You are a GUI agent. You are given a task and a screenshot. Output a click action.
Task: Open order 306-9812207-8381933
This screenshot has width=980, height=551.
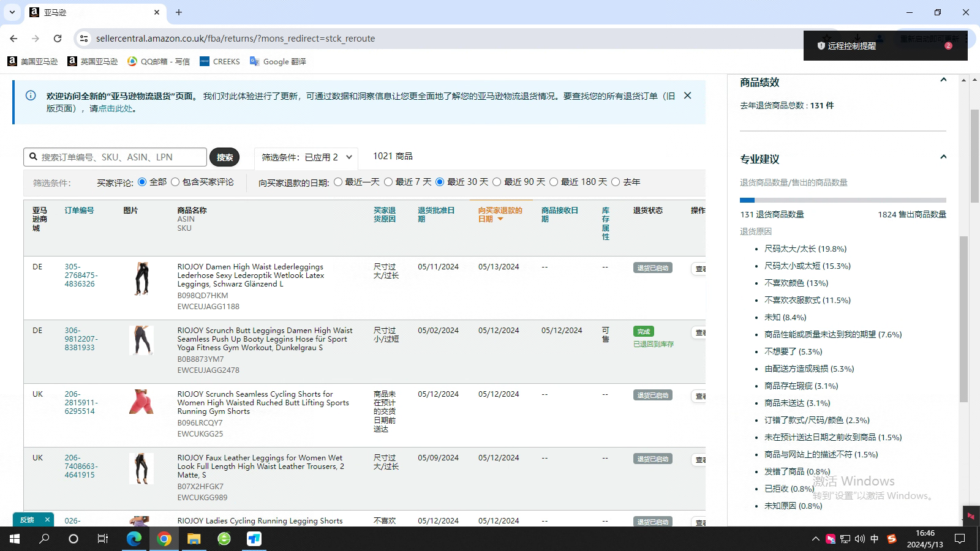[81, 339]
